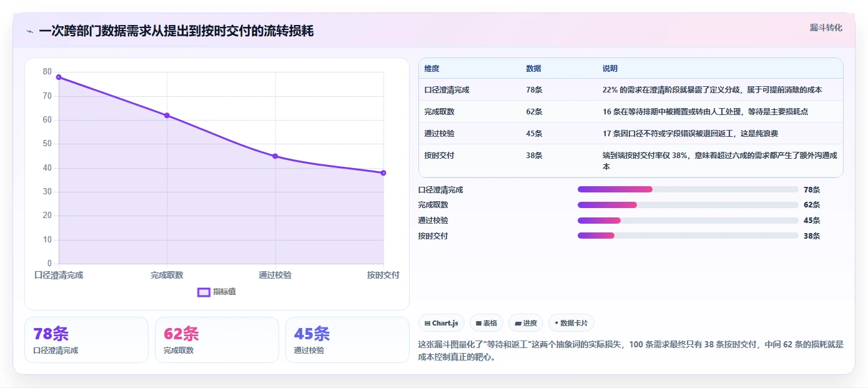Click the 数据 column header
The width and height of the screenshot is (868, 388).
point(534,68)
